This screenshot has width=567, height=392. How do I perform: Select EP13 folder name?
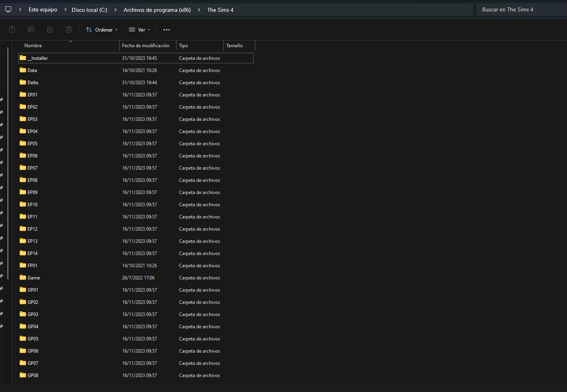click(x=33, y=241)
